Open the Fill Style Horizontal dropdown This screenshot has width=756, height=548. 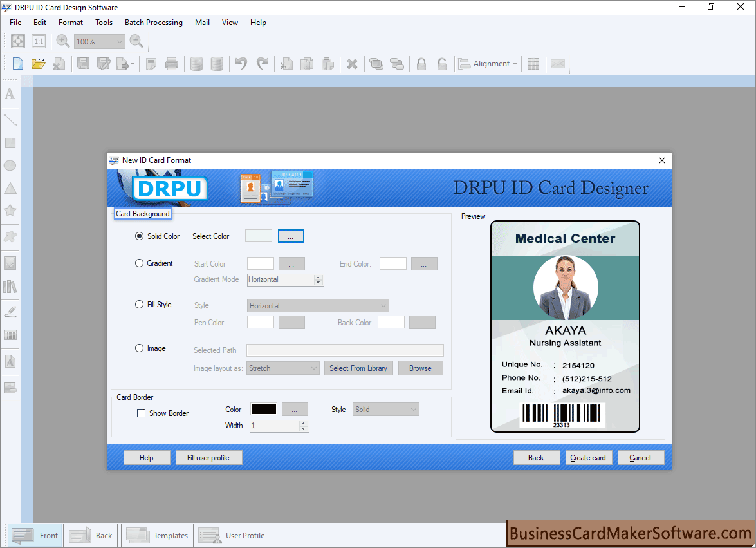(x=318, y=306)
